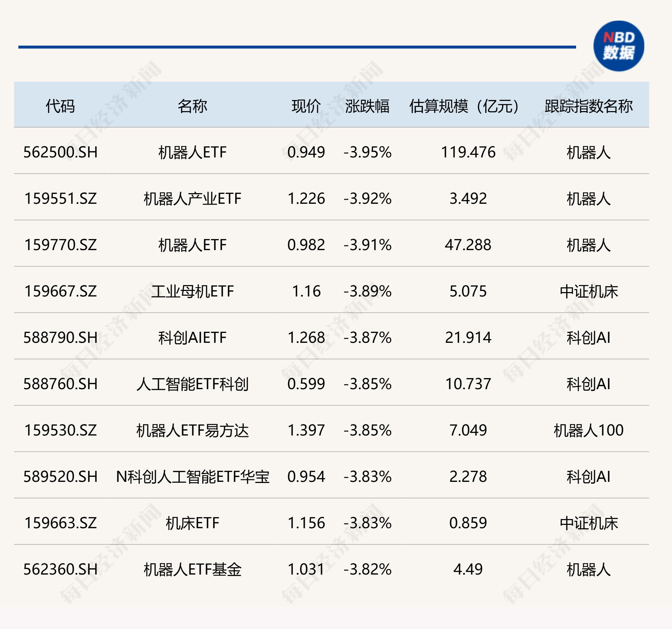This screenshot has height=629, width=672.
Task: Click the change -3.91%
Action: point(368,245)
